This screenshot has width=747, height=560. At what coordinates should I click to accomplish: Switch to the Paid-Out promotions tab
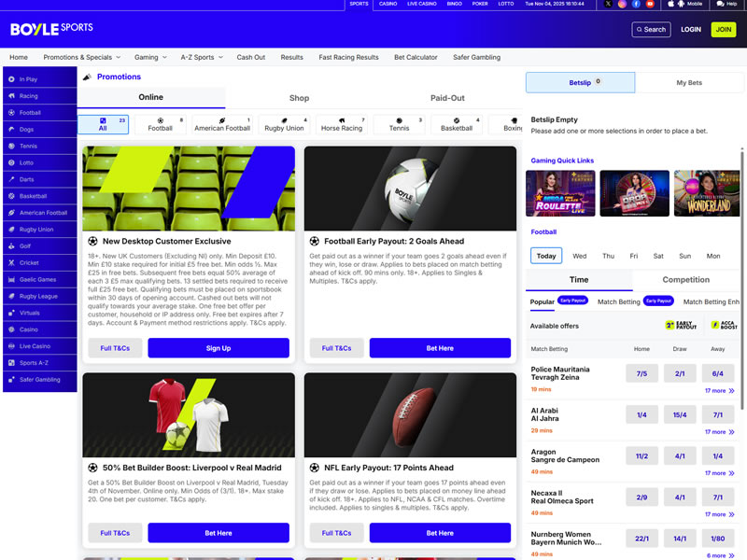click(447, 98)
